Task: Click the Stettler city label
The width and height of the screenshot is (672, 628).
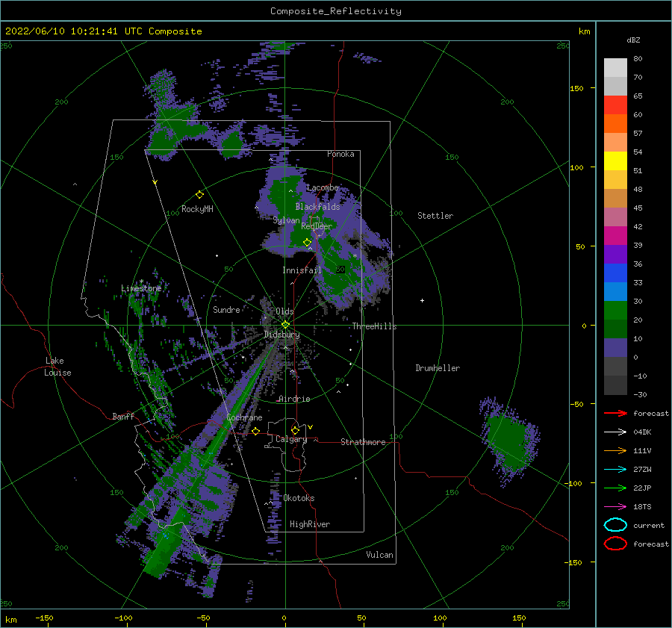Action: [435, 216]
